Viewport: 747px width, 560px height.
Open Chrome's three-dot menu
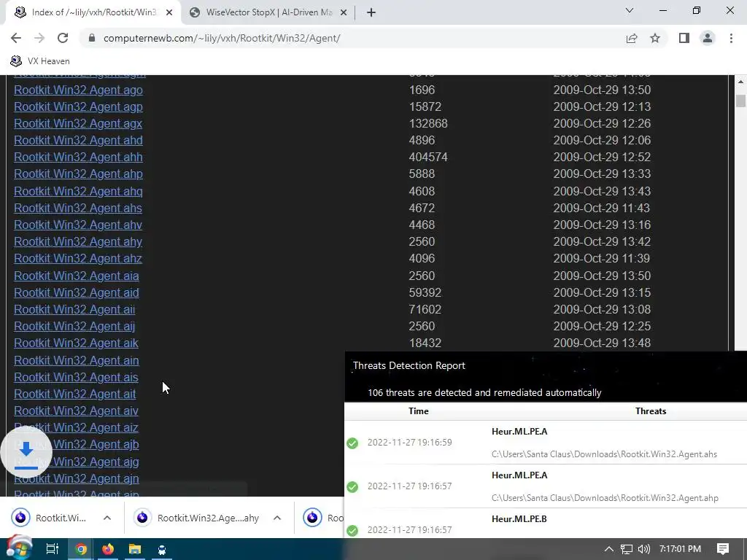coord(731,38)
